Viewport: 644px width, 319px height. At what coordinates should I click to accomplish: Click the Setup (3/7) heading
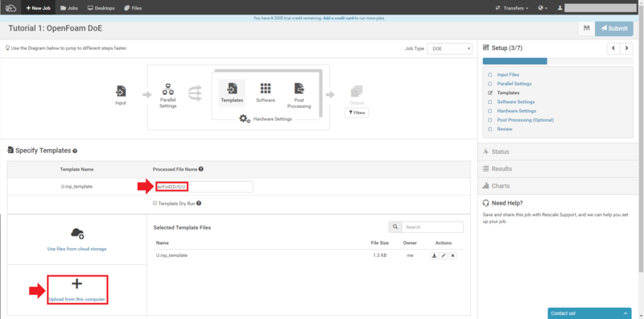coord(506,48)
